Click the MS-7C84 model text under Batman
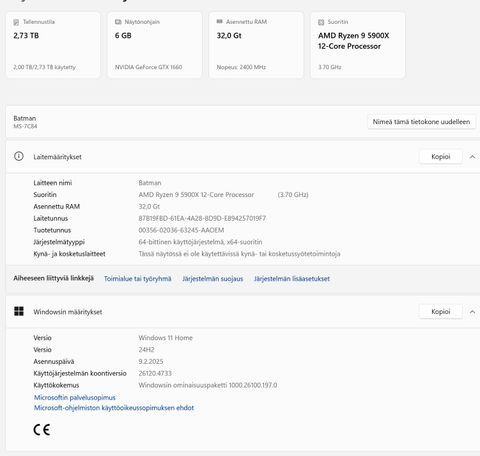The width and height of the screenshot is (480, 456). click(25, 126)
